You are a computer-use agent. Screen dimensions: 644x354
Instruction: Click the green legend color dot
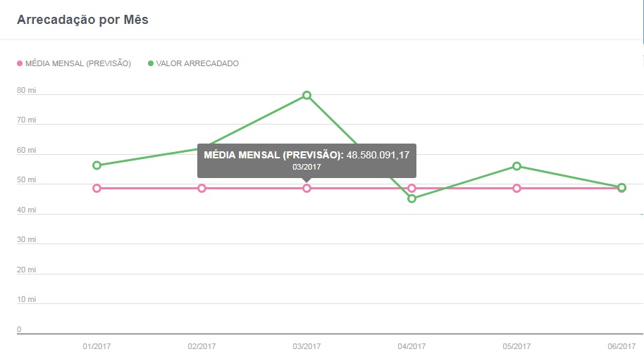pos(150,63)
